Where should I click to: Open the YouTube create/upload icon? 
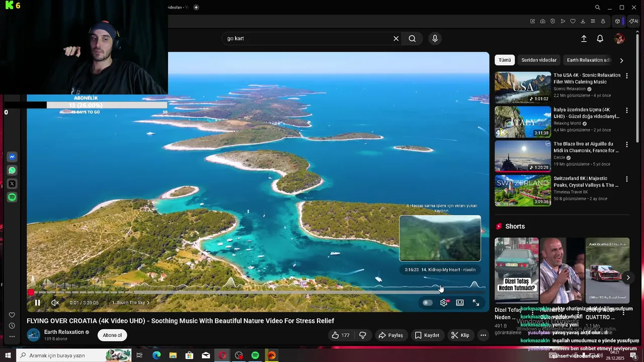pyautogui.click(x=584, y=39)
